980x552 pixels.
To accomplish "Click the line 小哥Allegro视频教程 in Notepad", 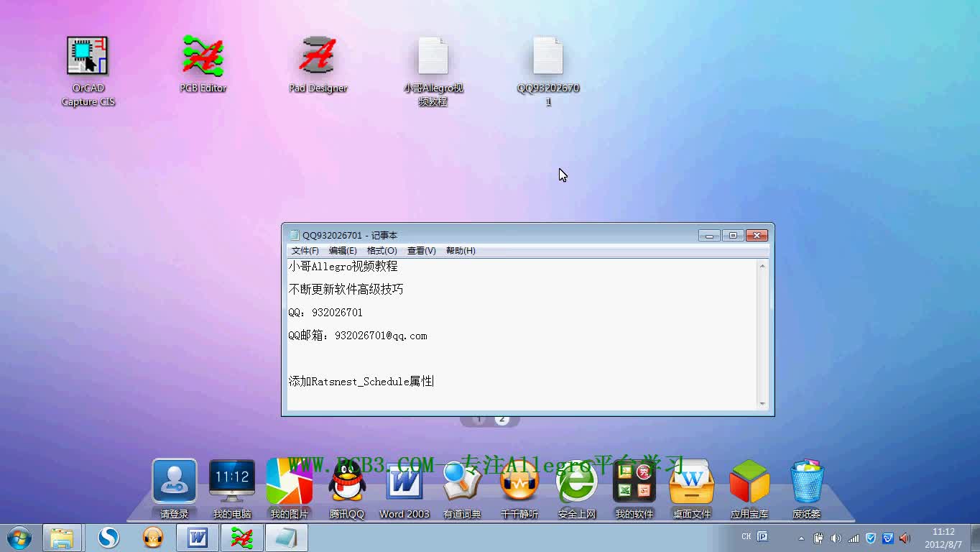I will coord(343,267).
